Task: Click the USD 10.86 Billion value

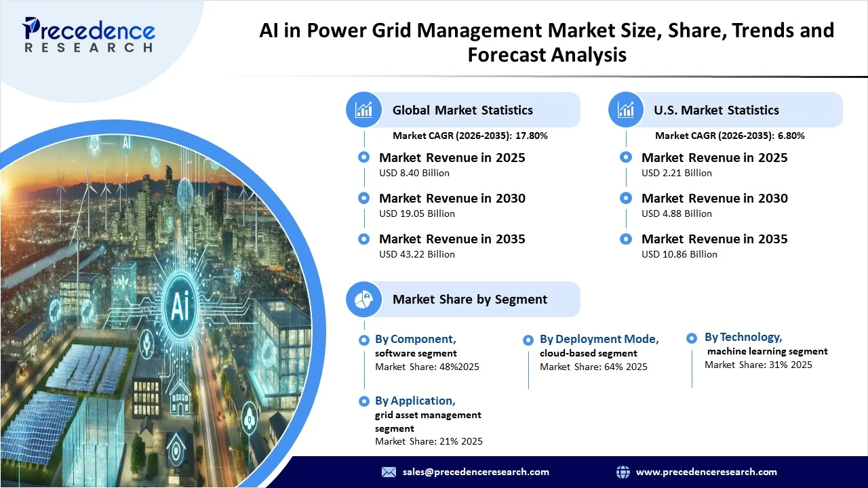Action: (x=679, y=254)
